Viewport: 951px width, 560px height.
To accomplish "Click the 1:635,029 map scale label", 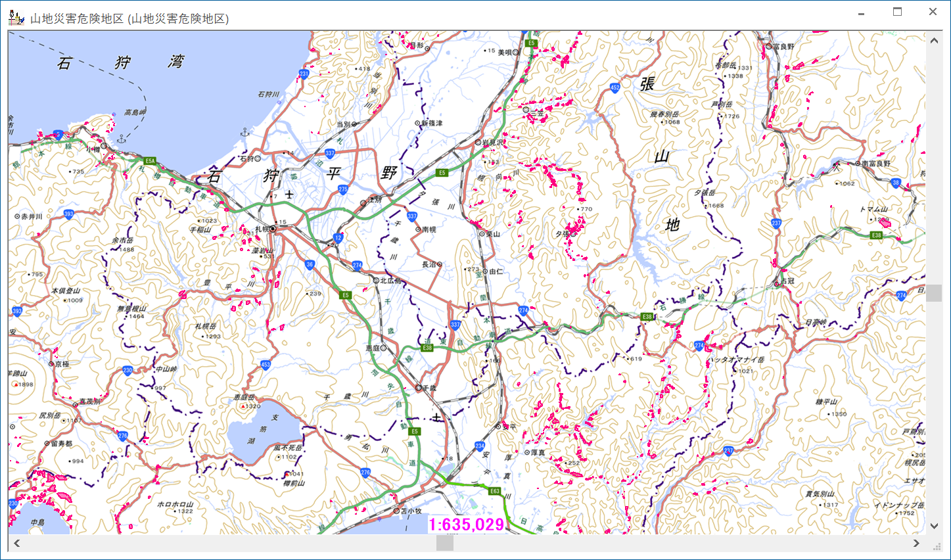I will click(x=466, y=525).
